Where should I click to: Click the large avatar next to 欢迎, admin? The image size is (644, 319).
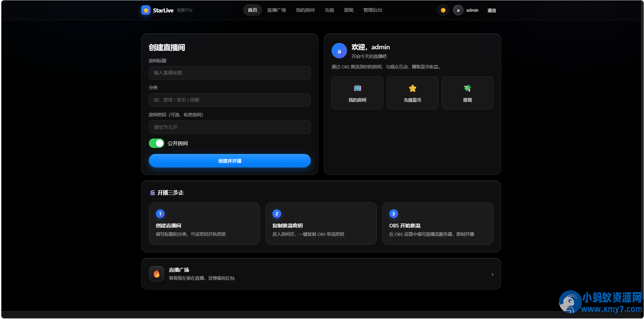339,51
